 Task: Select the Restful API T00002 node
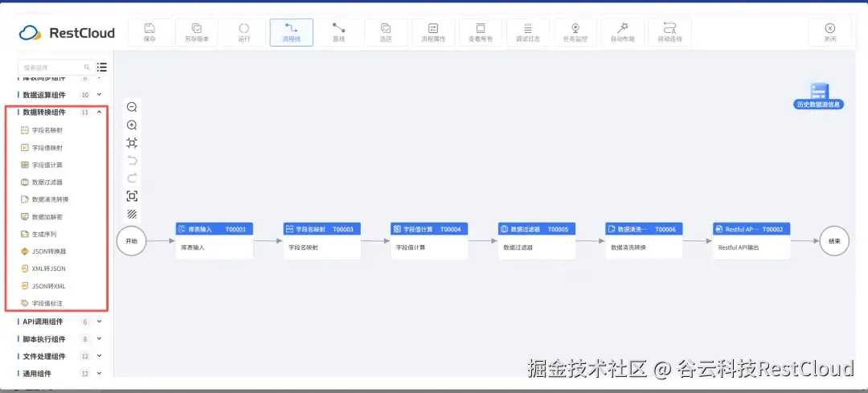coord(751,241)
